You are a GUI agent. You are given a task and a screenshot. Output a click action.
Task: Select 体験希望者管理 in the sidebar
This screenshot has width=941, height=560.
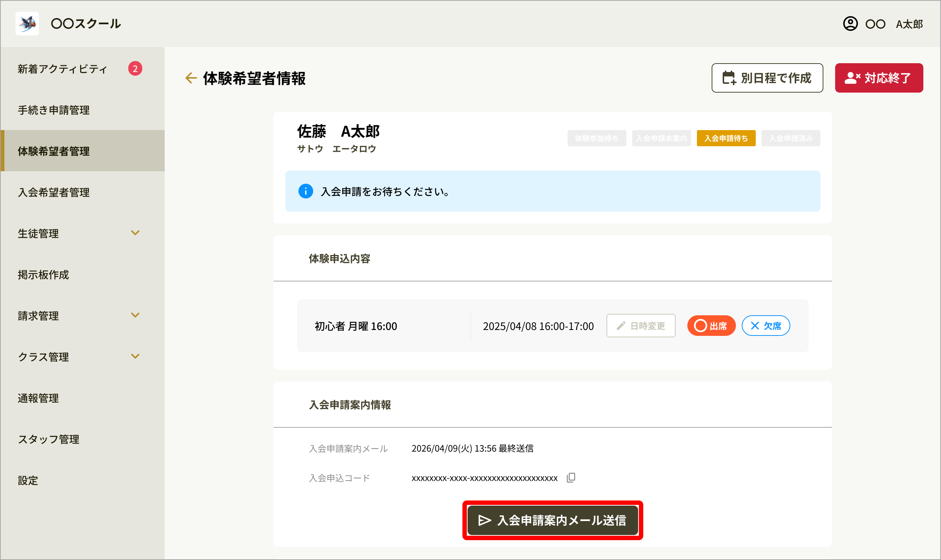click(83, 151)
